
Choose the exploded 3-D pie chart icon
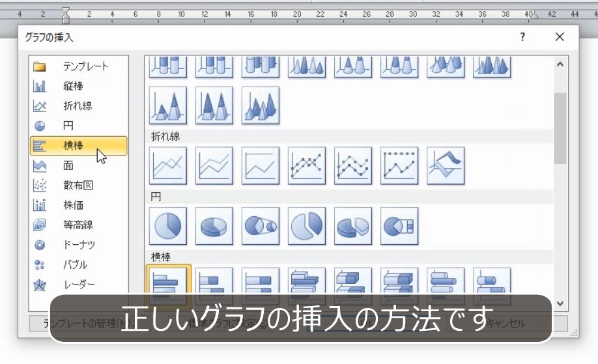tap(353, 226)
